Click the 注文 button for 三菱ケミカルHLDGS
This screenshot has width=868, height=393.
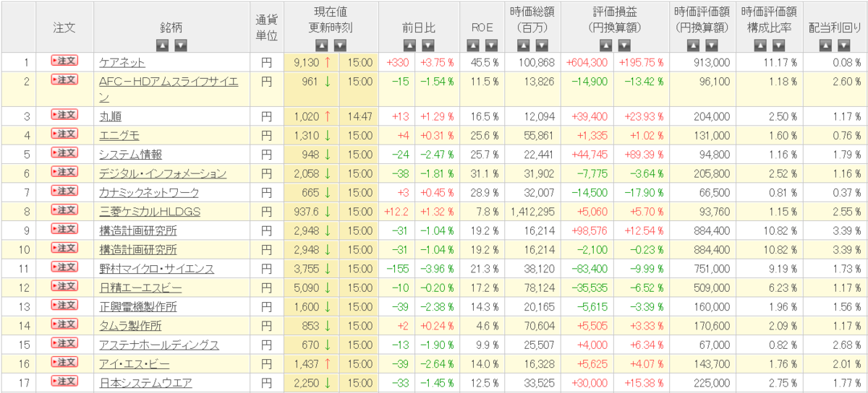click(64, 210)
